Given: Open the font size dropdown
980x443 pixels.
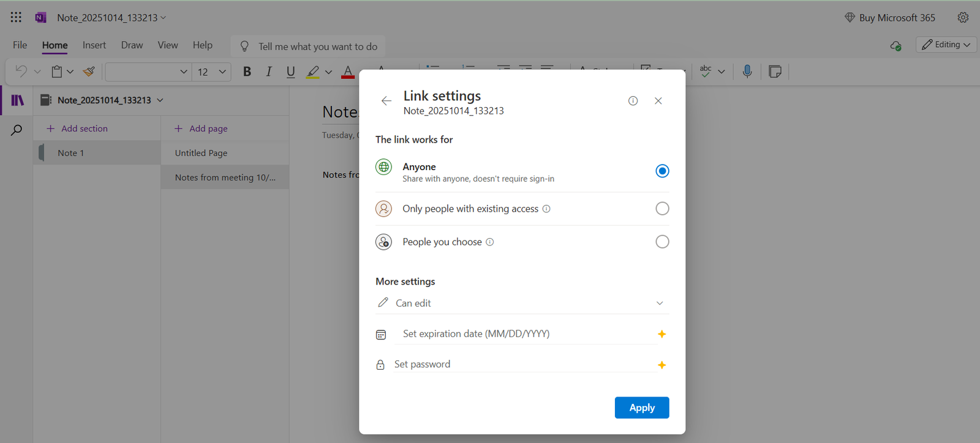Looking at the screenshot, I should tap(222, 72).
